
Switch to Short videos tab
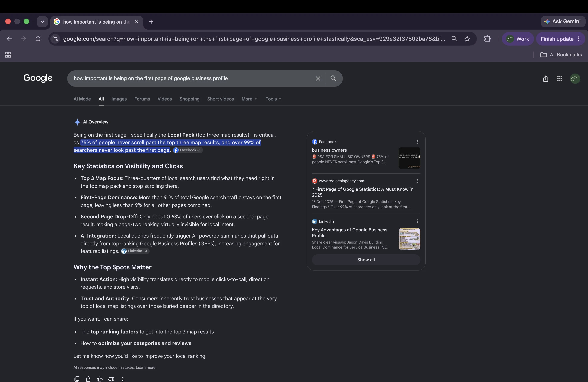(220, 99)
